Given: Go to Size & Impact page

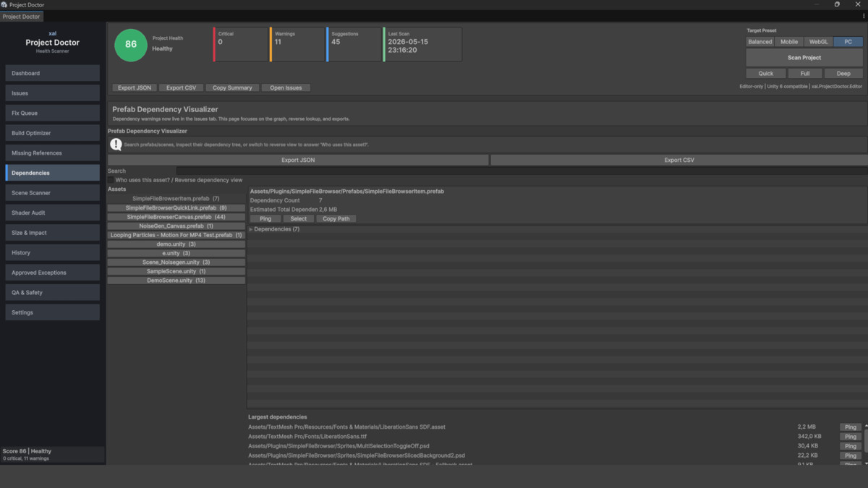Looking at the screenshot, I should (53, 233).
